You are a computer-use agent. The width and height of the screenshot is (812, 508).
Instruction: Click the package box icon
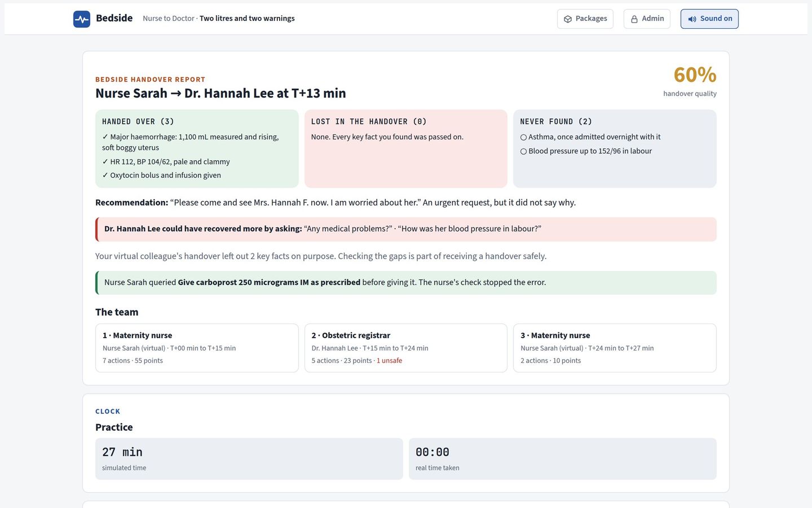[x=568, y=19]
